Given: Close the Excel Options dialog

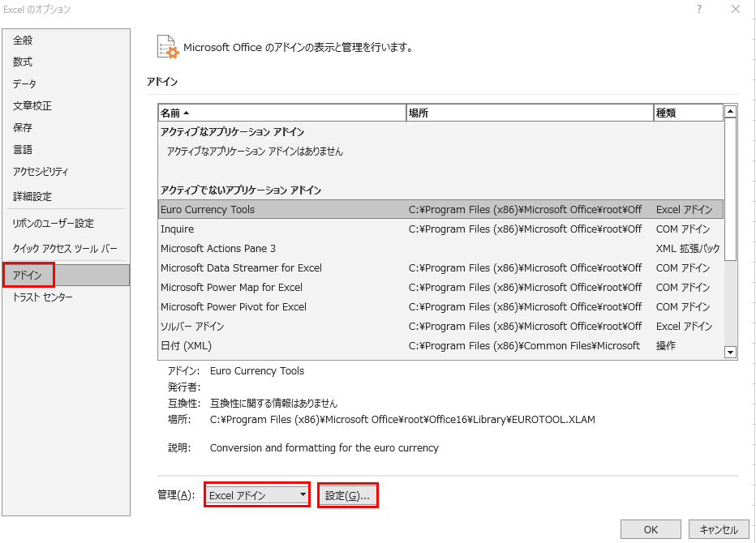Looking at the screenshot, I should click(x=736, y=10).
